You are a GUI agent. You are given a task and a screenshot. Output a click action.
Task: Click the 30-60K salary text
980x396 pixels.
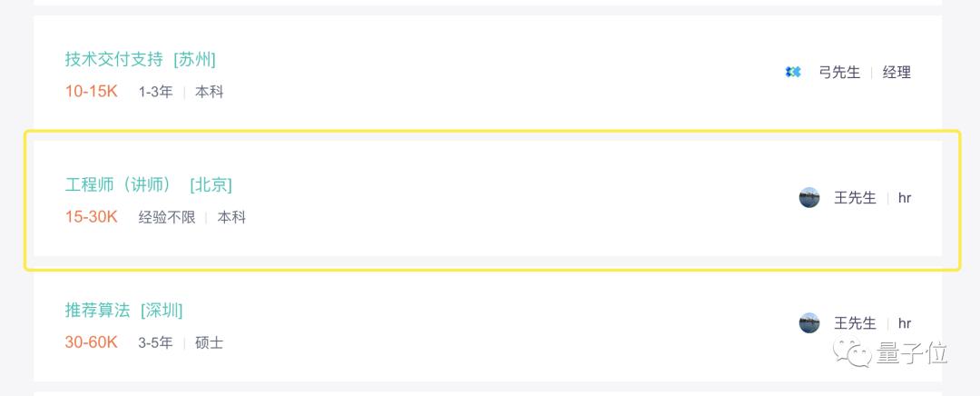coord(91,342)
